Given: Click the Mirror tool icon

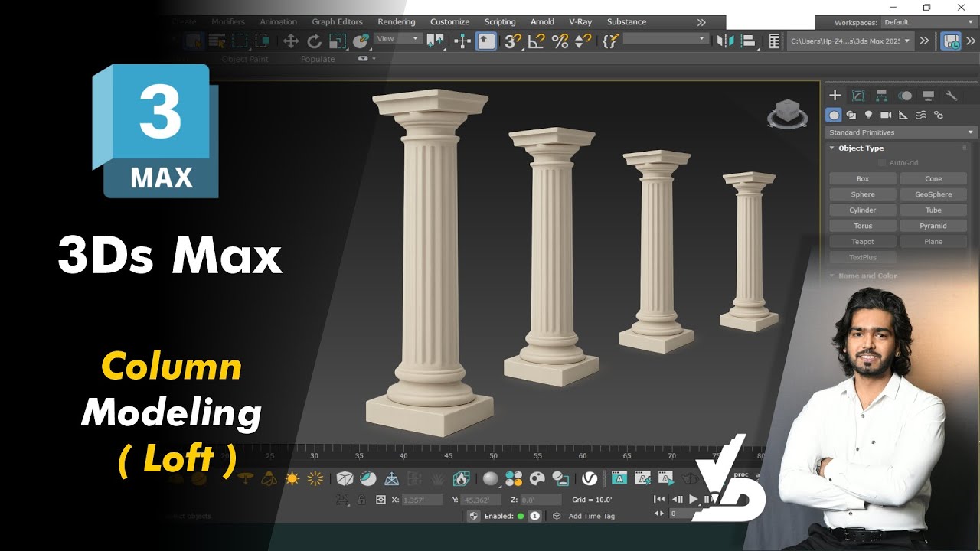Looking at the screenshot, I should click(x=725, y=41).
